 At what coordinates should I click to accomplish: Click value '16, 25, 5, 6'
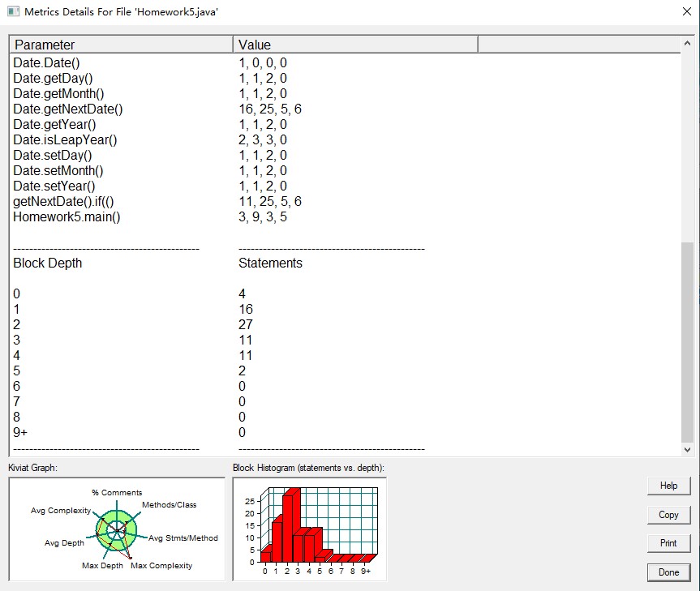tap(270, 109)
